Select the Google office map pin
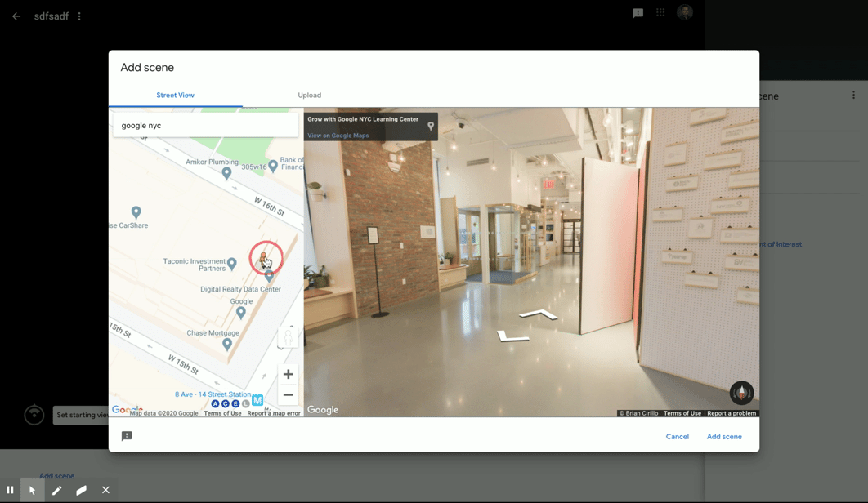Image resolution: width=868 pixels, height=503 pixels. [x=241, y=313]
